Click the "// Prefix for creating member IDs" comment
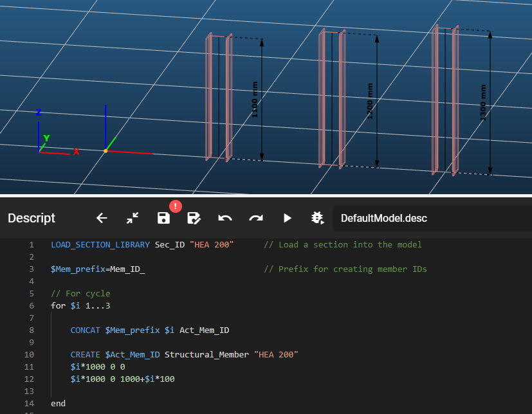The image size is (532, 414). [345, 269]
